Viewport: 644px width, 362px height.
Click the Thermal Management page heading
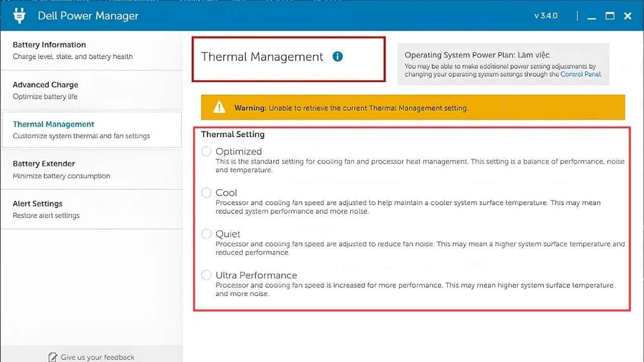pyautogui.click(x=262, y=57)
